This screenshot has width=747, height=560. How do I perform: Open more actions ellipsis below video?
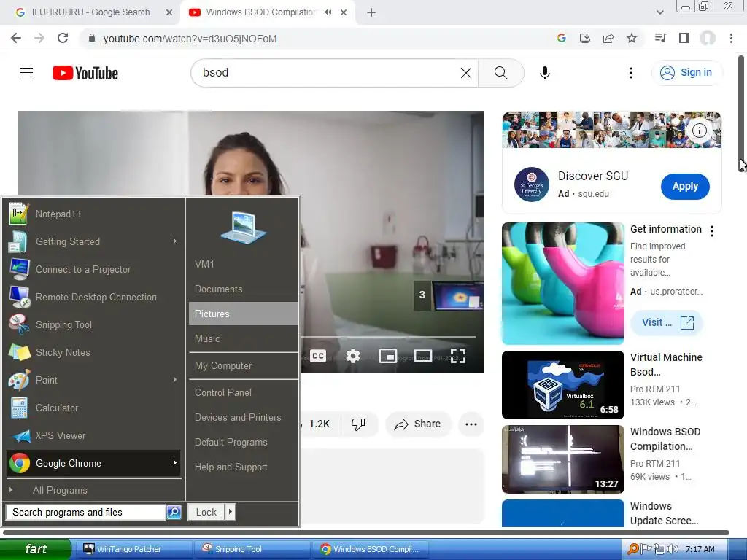[471, 424]
